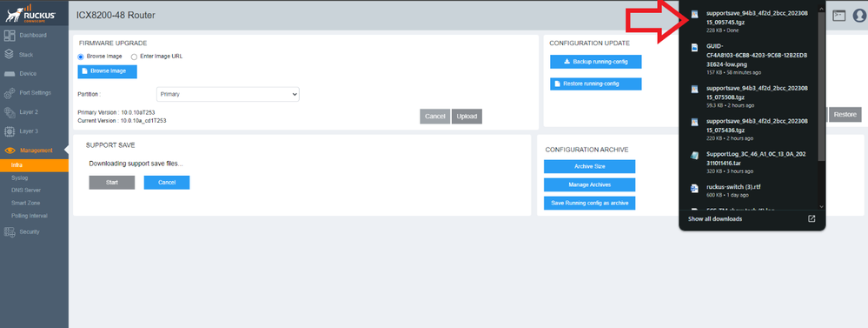Screen dimensions: 868x328
Task: Click supportsave_94b3_4f2d_2bcc_20230815_095745.tgz file name
Action: point(758,17)
